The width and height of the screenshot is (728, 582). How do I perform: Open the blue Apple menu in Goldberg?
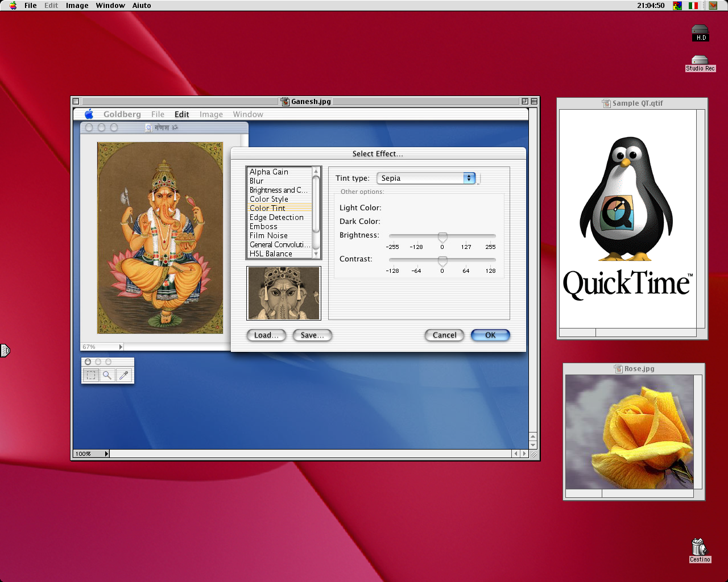89,114
